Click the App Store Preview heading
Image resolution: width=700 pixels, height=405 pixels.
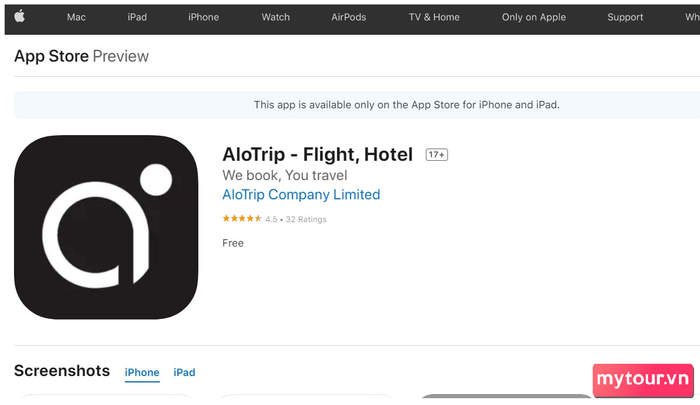81,56
